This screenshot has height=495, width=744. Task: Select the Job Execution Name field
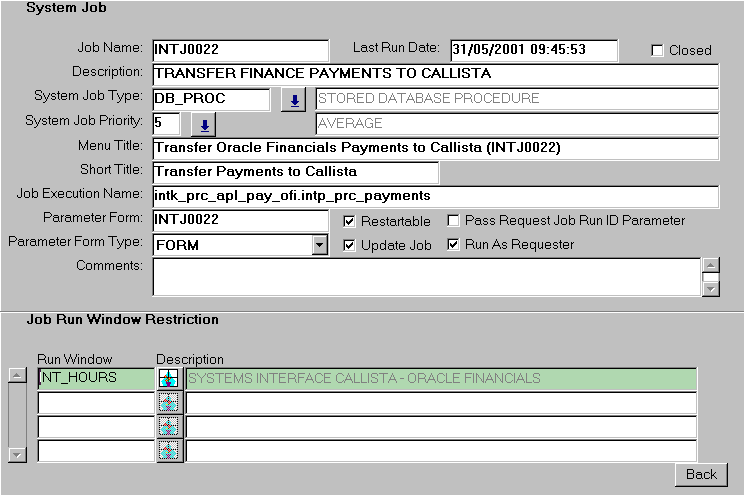click(435, 196)
